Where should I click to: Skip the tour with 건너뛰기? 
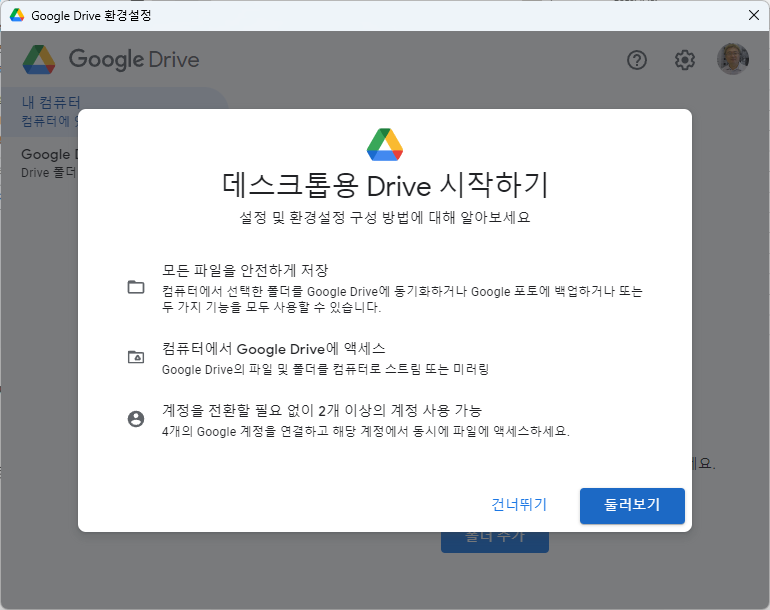pyautogui.click(x=519, y=504)
